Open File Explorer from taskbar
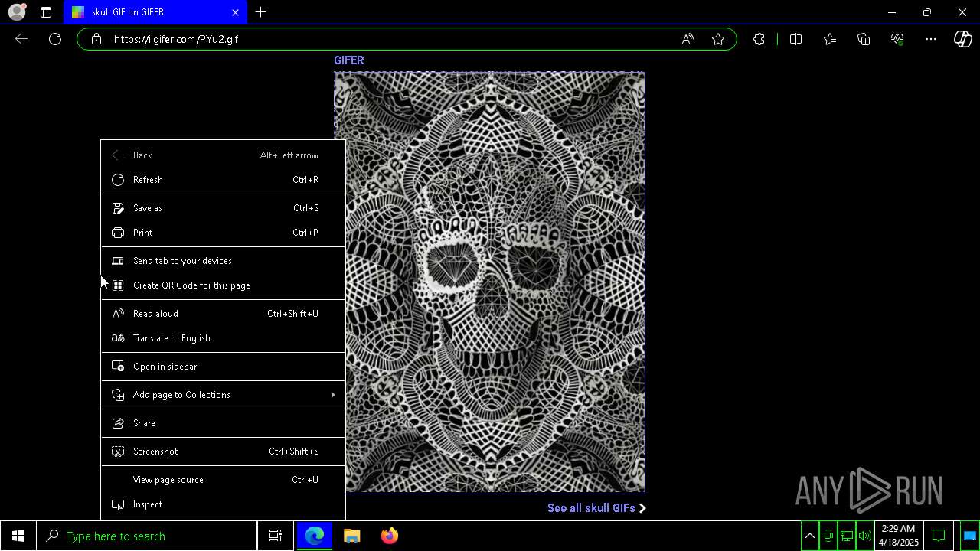The height and width of the screenshot is (551, 980). pos(352,536)
